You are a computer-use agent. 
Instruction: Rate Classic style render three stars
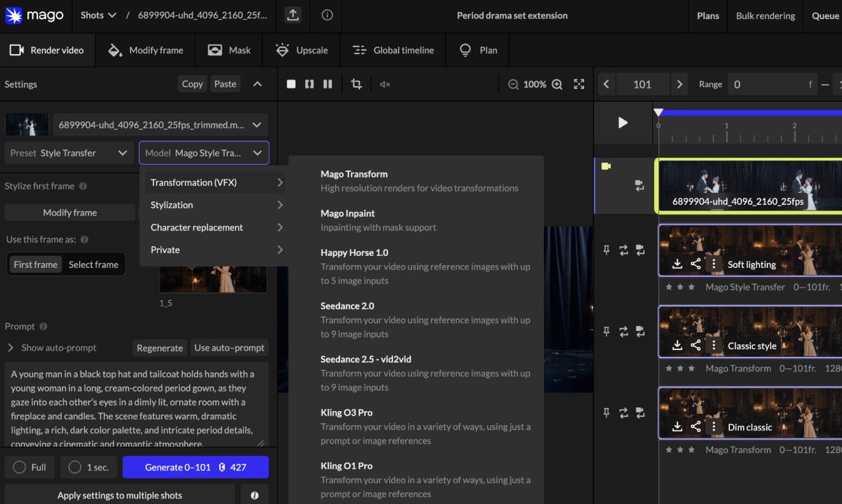(x=691, y=368)
